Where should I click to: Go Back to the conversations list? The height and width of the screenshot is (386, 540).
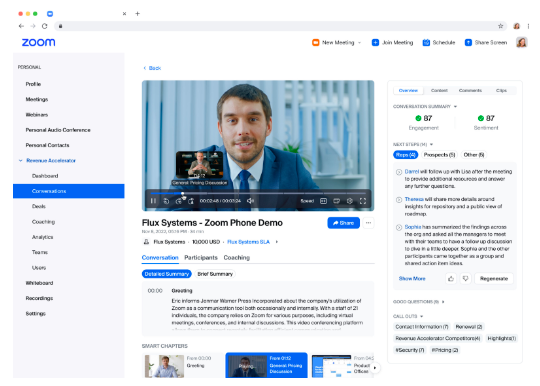pos(152,68)
